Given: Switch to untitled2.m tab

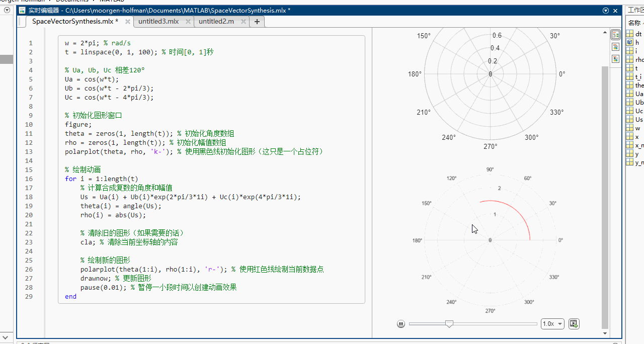Looking at the screenshot, I should [x=216, y=21].
